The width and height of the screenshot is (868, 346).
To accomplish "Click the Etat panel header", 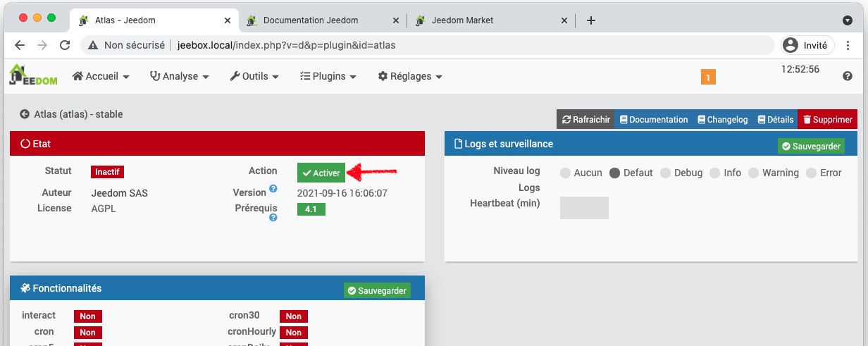I will point(218,144).
